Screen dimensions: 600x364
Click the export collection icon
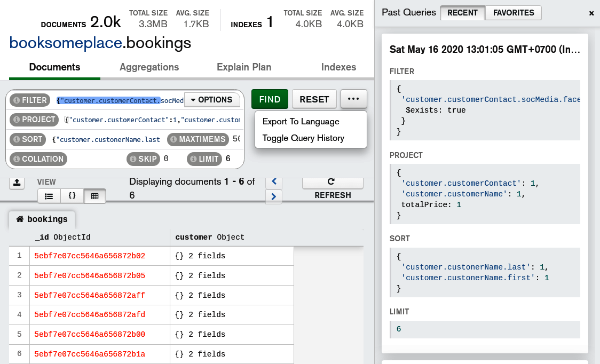click(17, 183)
